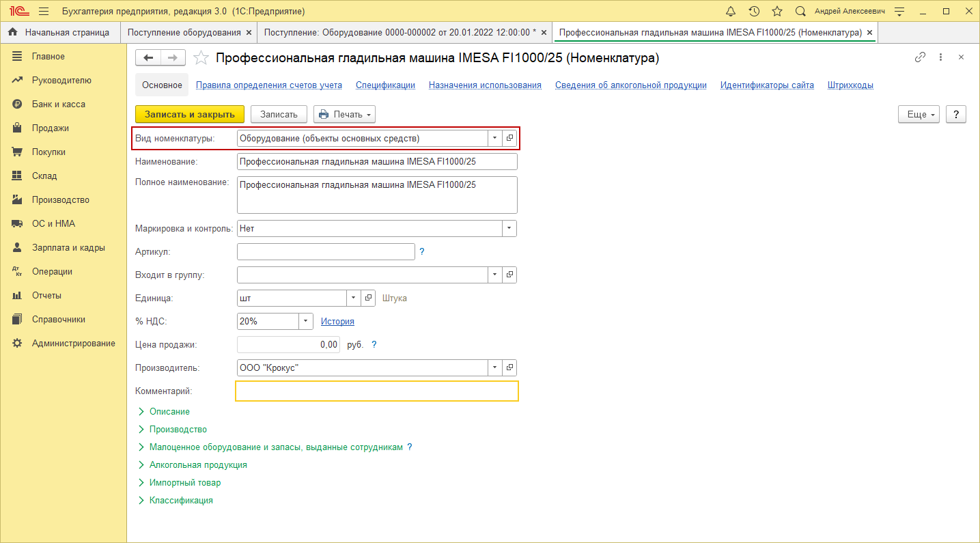
Task: Open Идентификаторы сайта link
Action: pos(767,85)
